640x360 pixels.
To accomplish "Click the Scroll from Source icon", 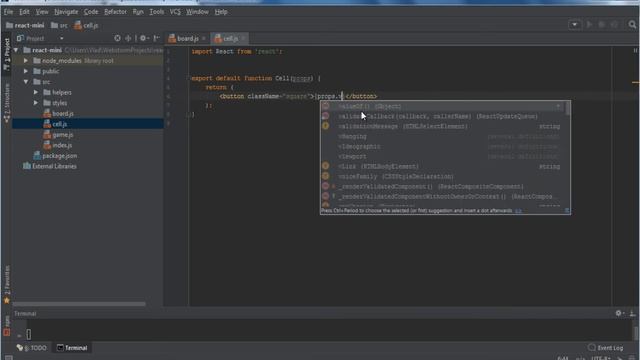I will click(118, 38).
